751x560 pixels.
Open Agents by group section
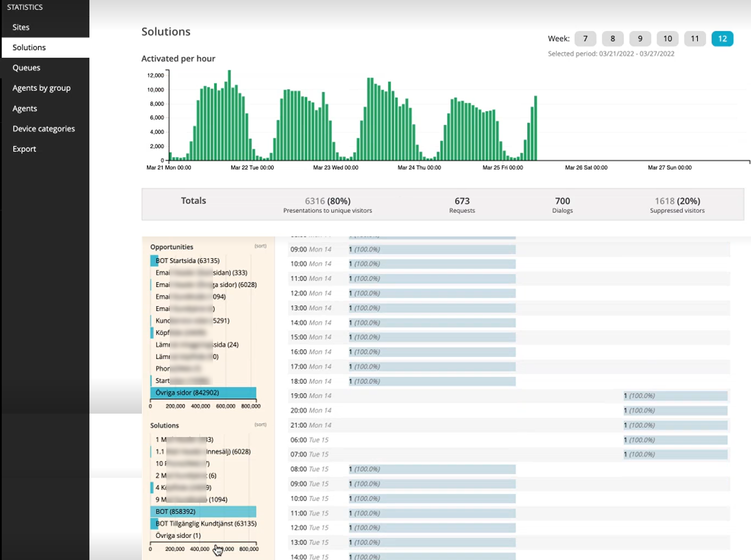41,88
